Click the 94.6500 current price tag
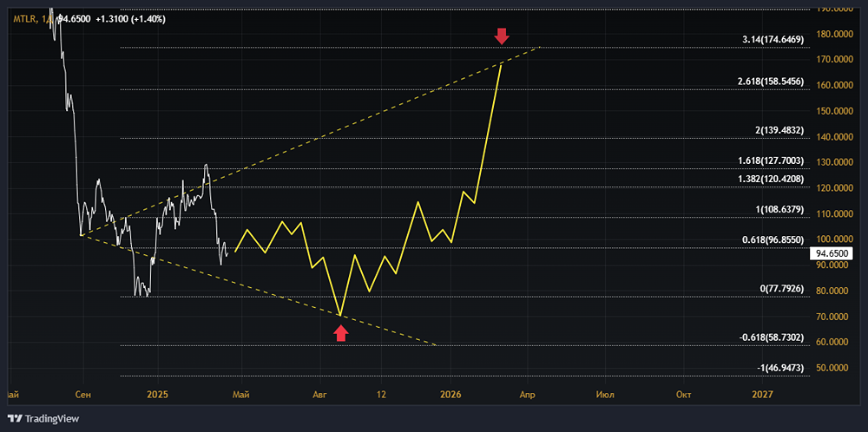The height and width of the screenshot is (432, 868). pos(829,253)
